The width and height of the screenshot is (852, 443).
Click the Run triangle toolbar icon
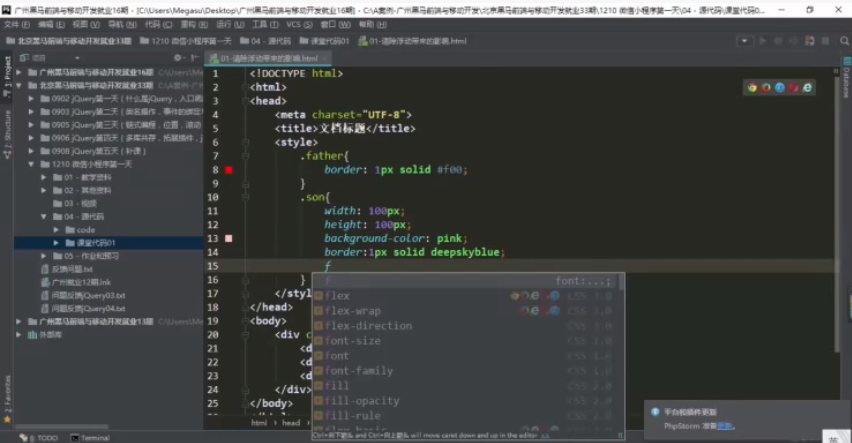click(x=762, y=41)
